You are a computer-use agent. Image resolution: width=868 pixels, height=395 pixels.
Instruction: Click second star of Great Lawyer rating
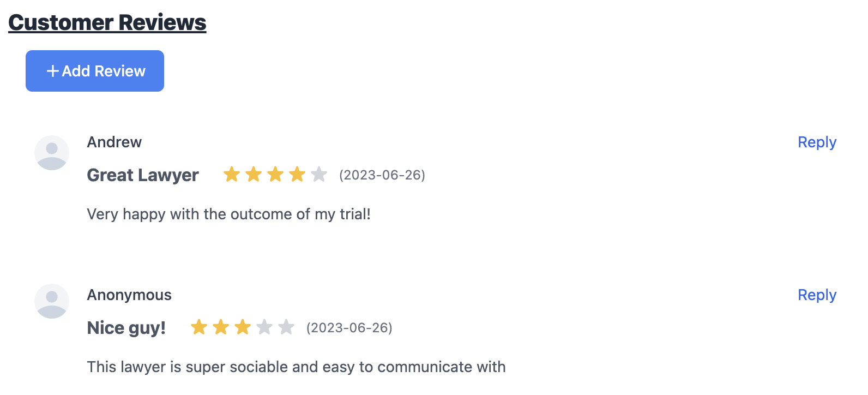[254, 175]
